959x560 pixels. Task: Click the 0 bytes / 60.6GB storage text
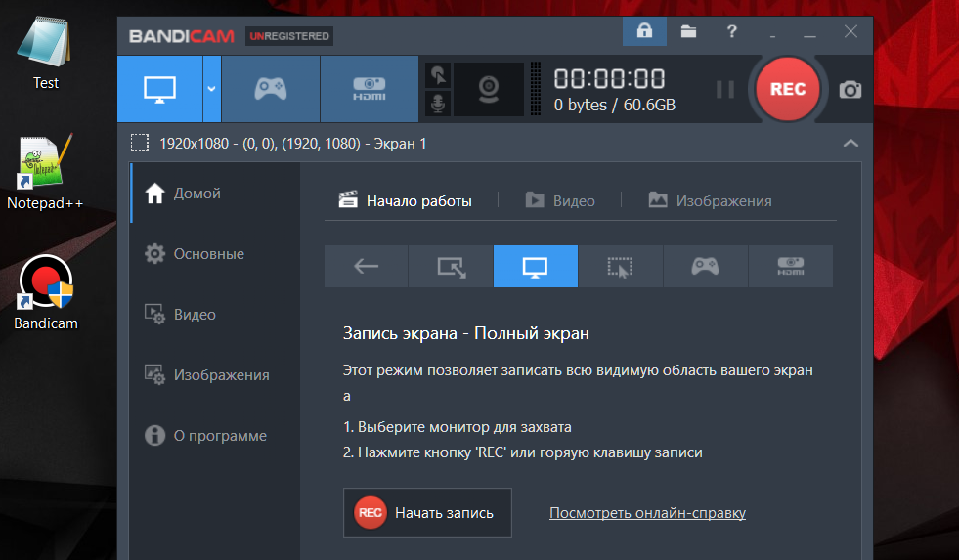pos(615,106)
